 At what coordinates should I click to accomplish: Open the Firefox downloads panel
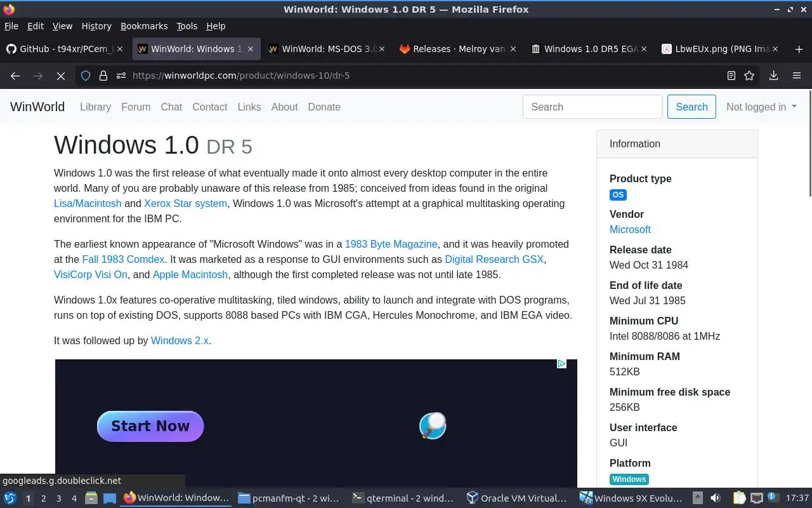[773, 76]
